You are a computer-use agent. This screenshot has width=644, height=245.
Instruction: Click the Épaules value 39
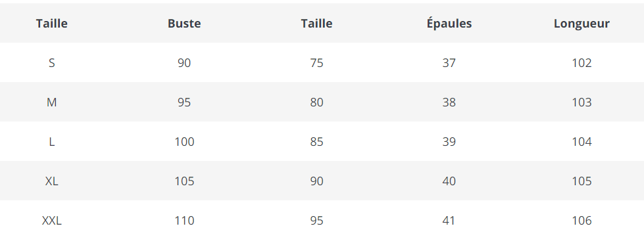pyautogui.click(x=449, y=142)
